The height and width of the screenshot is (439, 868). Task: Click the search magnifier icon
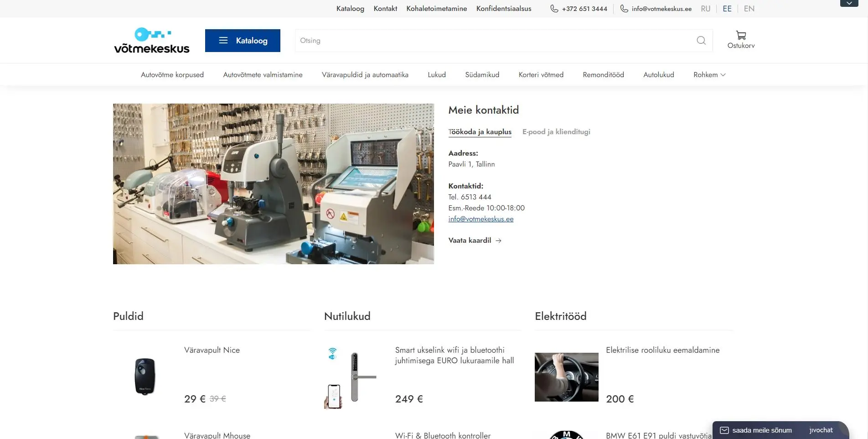[701, 41]
